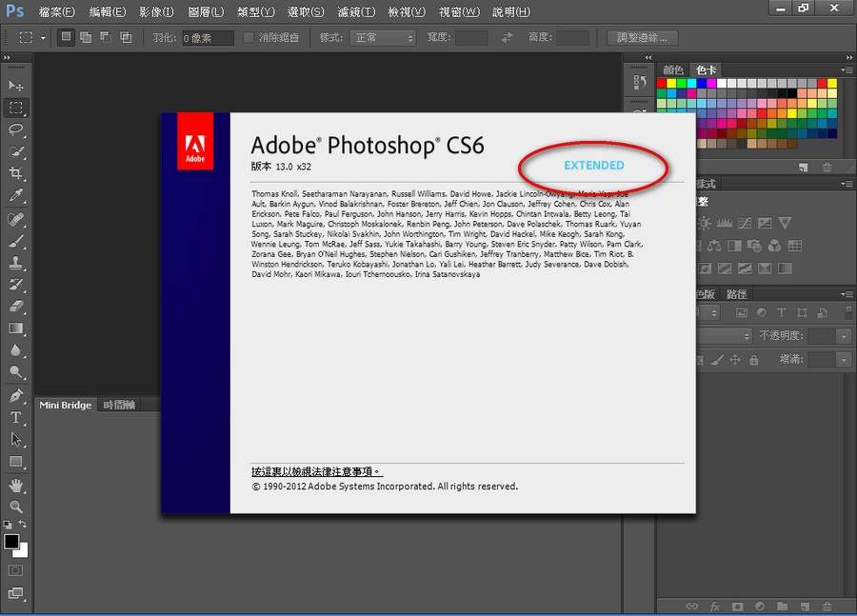The image size is (857, 616).
Task: Add a Color Balance adjustment
Action: (x=714, y=246)
